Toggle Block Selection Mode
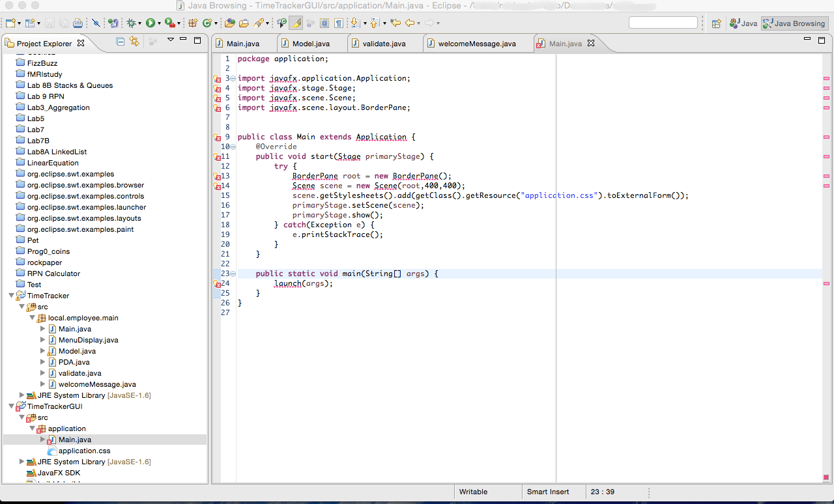The height and width of the screenshot is (504, 834). [x=324, y=23]
